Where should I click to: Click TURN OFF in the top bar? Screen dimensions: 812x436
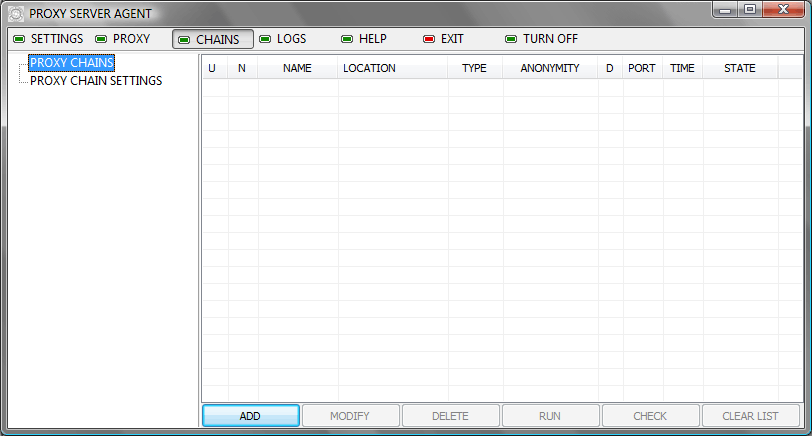542,39
